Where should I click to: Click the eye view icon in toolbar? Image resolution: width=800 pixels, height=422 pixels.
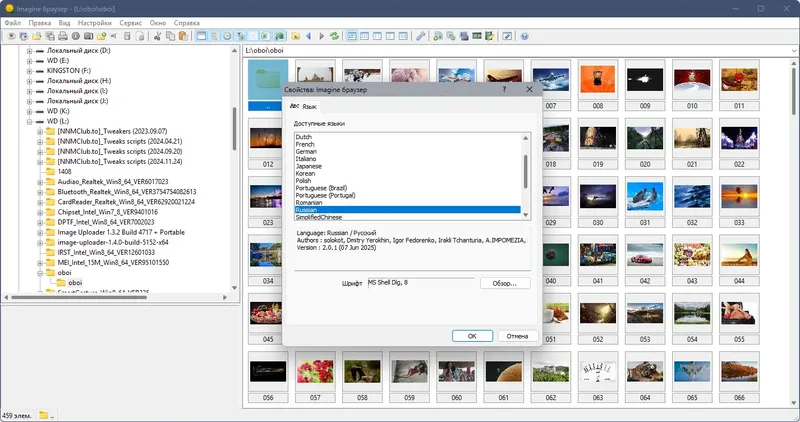[x=11, y=36]
